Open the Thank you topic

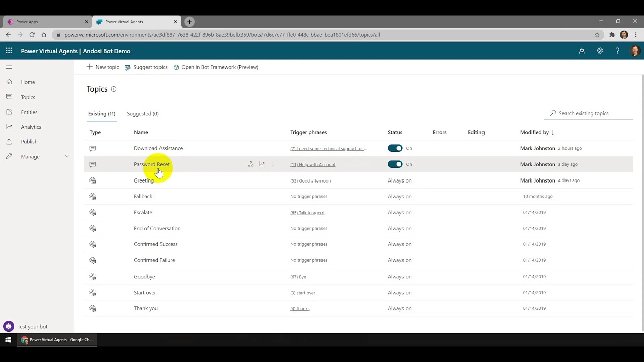[146, 308]
